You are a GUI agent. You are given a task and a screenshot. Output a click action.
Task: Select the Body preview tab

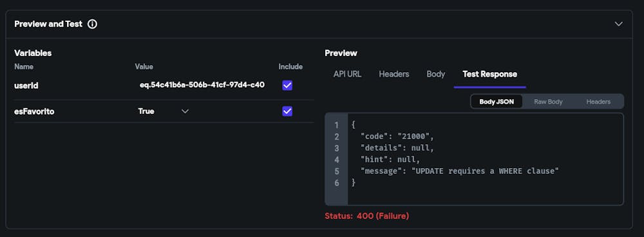pyautogui.click(x=436, y=74)
